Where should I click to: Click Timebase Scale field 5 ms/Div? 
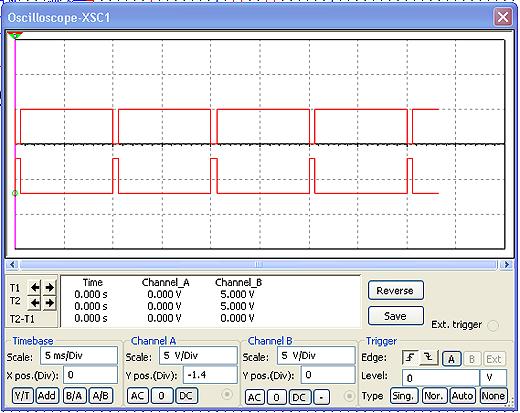pyautogui.click(x=79, y=356)
